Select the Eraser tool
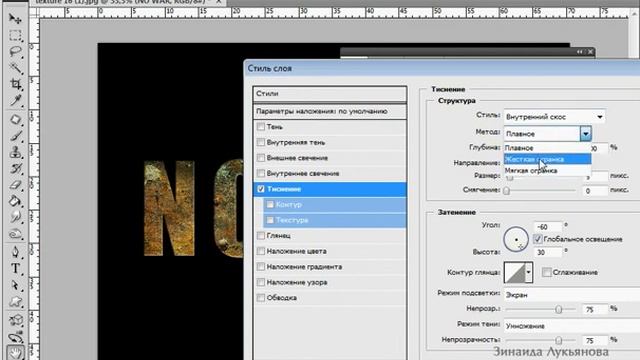640x360 pixels. click(15, 185)
